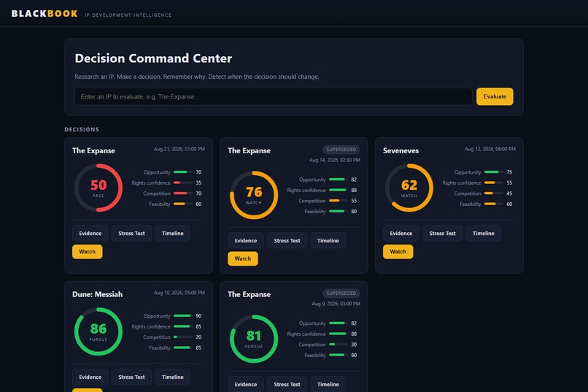Open Evidence on the Expanse card scored 76
588x392 pixels.
[x=246, y=240]
